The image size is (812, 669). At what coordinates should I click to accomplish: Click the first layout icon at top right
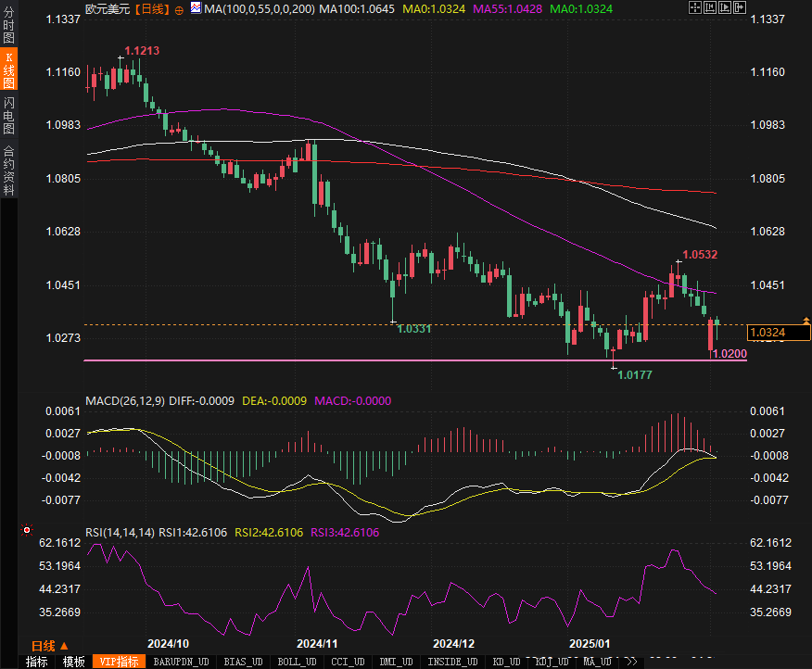(695, 8)
